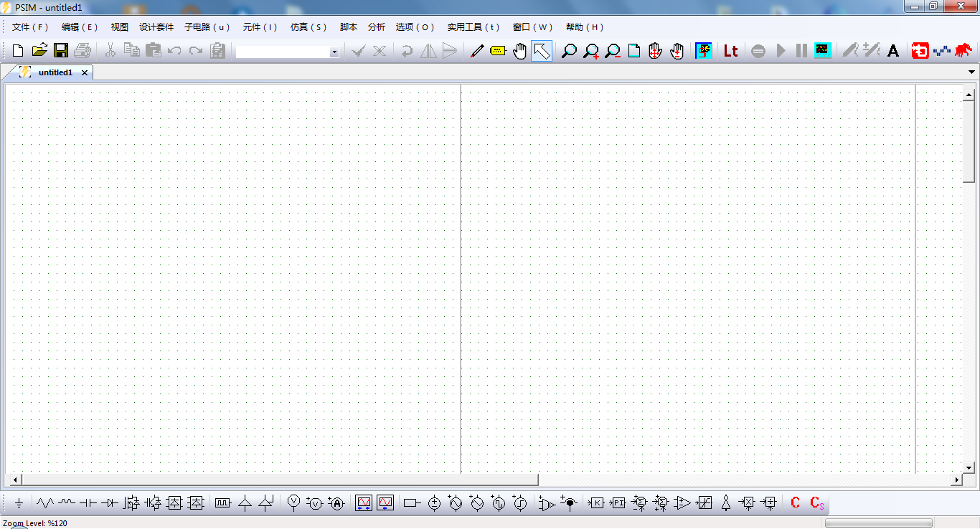Click the vertical scrollbar thumb
The image size is (980, 529).
tap(969, 141)
